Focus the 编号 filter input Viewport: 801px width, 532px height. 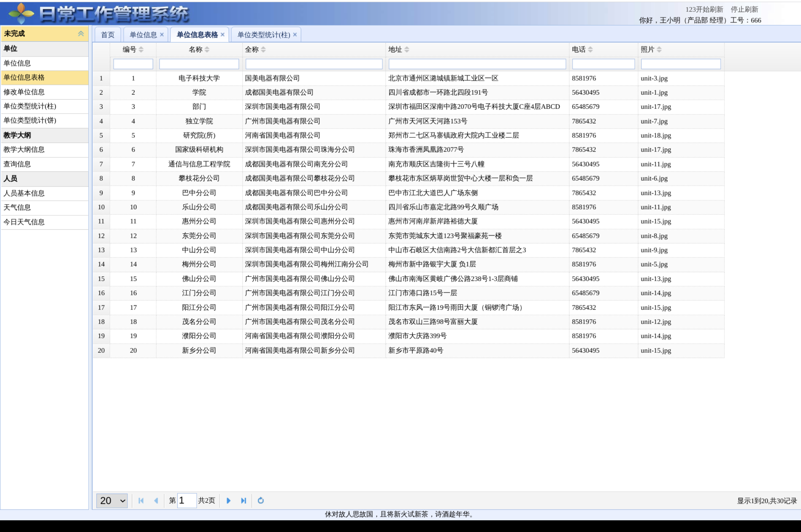point(133,64)
